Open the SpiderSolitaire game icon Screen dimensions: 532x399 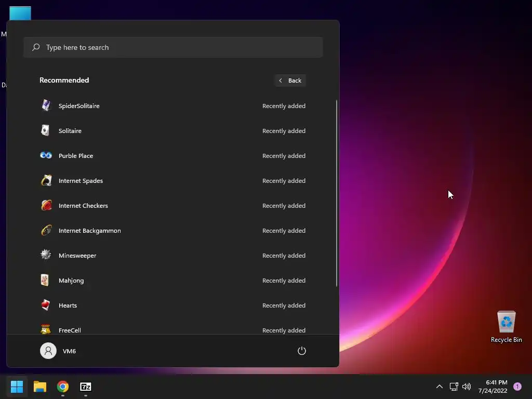[x=46, y=105]
